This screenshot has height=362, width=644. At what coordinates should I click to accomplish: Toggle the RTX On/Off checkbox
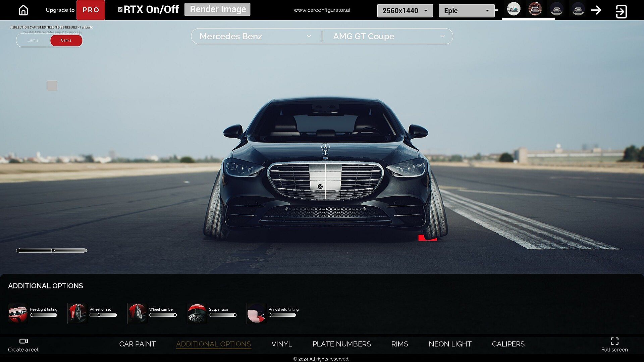[x=120, y=9]
